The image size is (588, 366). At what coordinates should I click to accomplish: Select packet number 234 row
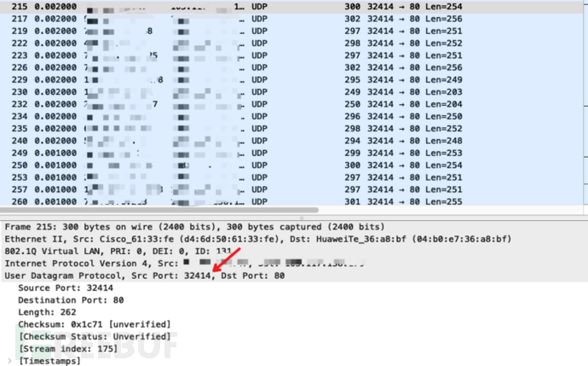click(291, 116)
